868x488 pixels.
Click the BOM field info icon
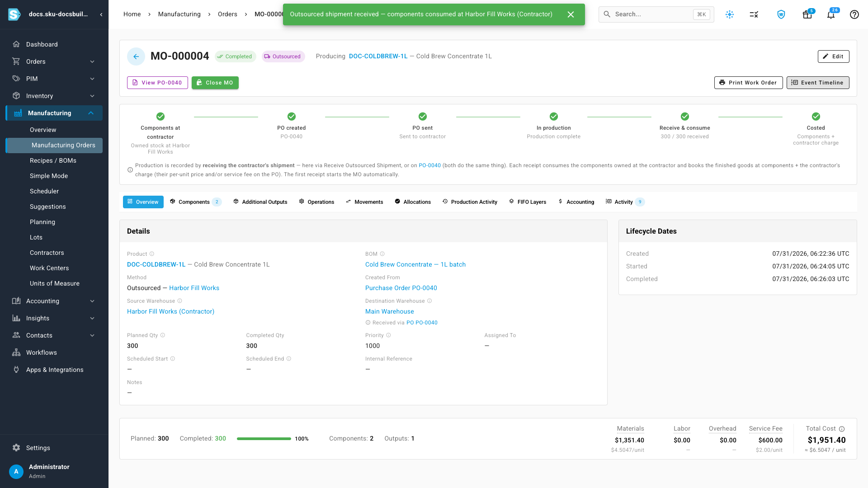click(382, 254)
